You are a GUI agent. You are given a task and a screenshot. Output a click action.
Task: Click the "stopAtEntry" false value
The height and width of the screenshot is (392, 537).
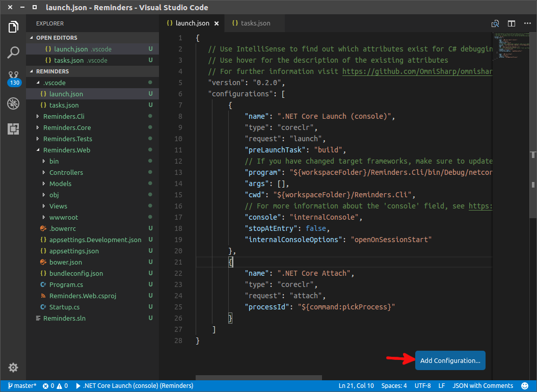pos(316,228)
